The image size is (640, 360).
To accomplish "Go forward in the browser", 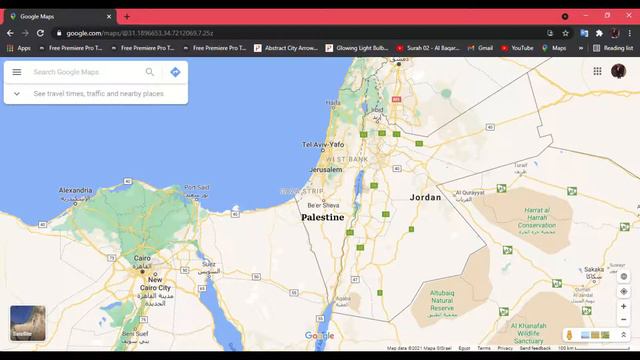I will point(25,33).
